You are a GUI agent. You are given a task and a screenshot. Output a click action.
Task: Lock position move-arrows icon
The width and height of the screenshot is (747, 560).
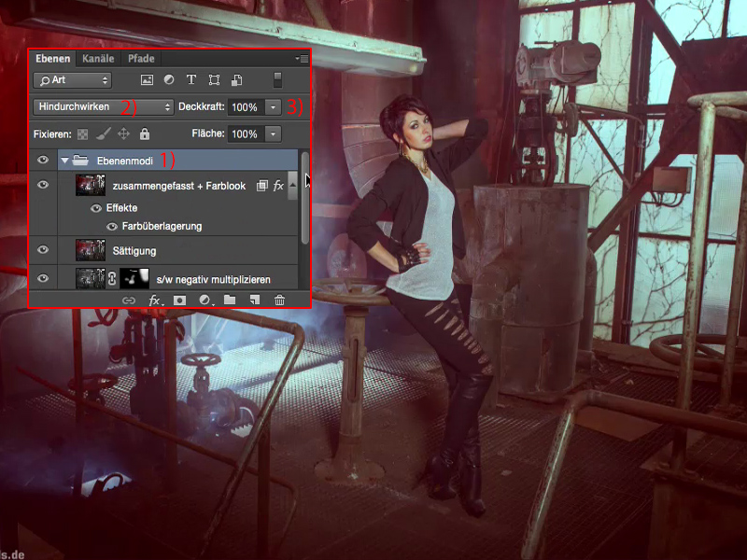(x=123, y=133)
